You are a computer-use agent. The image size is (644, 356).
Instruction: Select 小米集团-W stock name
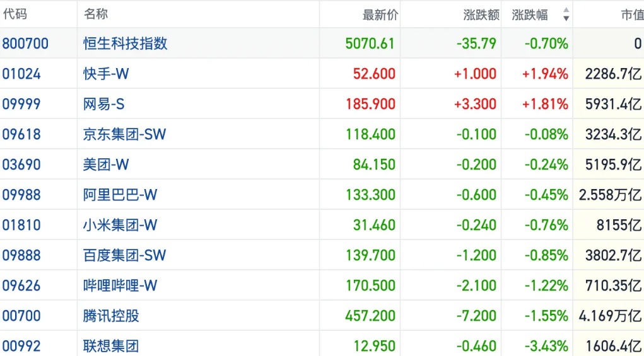tap(120, 225)
